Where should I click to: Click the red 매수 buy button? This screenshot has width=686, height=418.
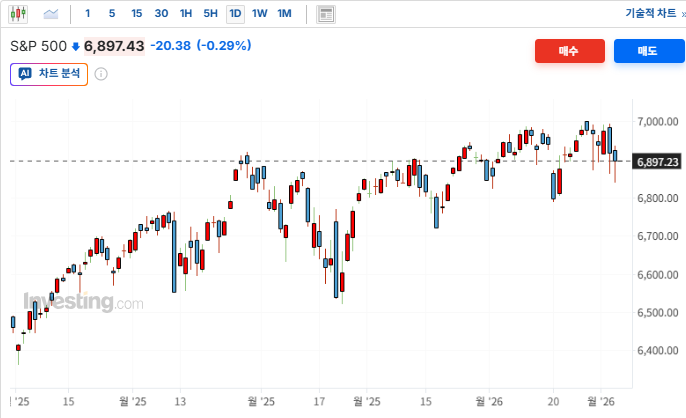(570, 51)
